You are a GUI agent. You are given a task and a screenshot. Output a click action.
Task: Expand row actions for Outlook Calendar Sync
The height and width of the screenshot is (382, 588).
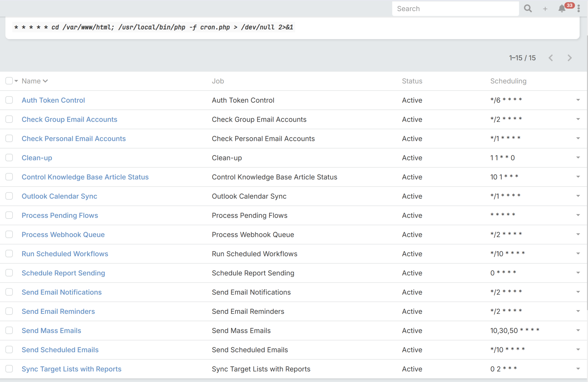click(x=578, y=196)
